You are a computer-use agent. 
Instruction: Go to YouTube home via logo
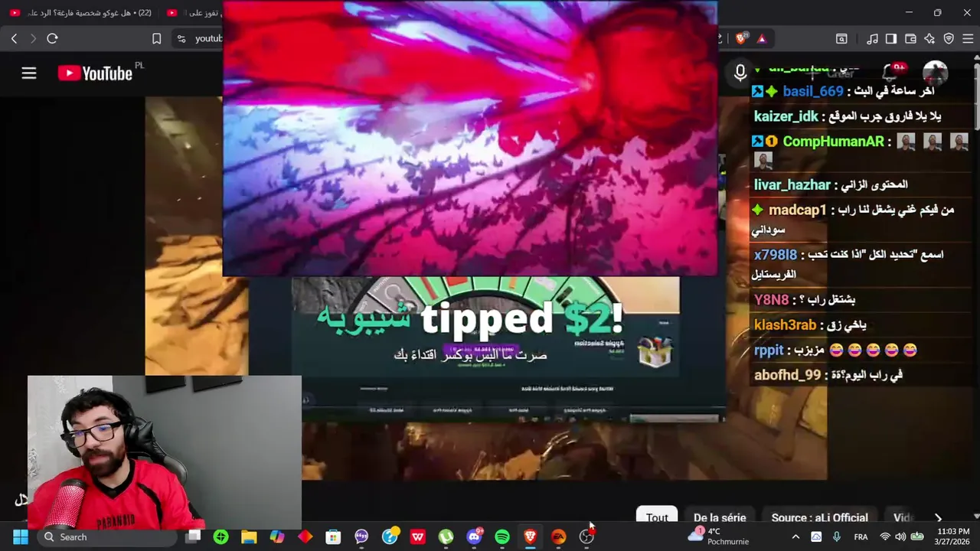[96, 73]
